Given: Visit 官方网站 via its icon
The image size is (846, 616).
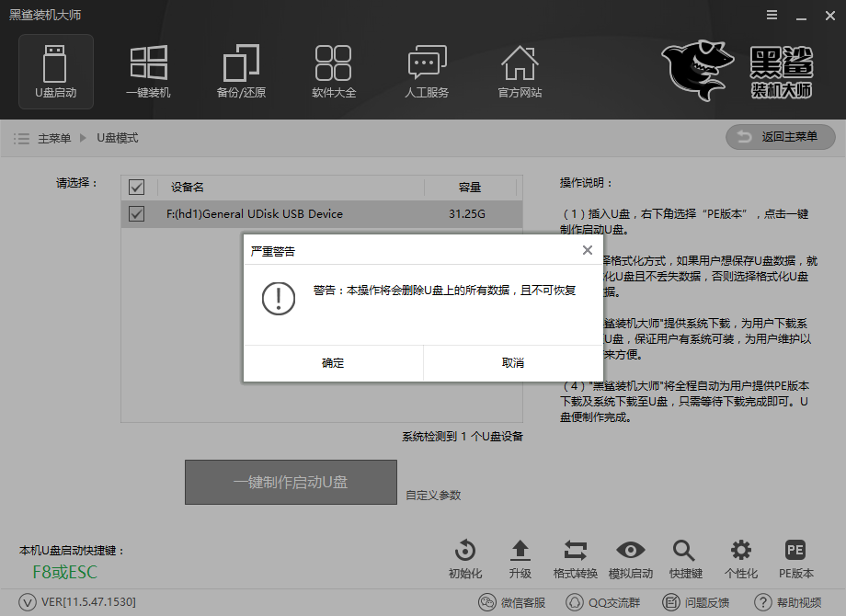Looking at the screenshot, I should point(519,69).
